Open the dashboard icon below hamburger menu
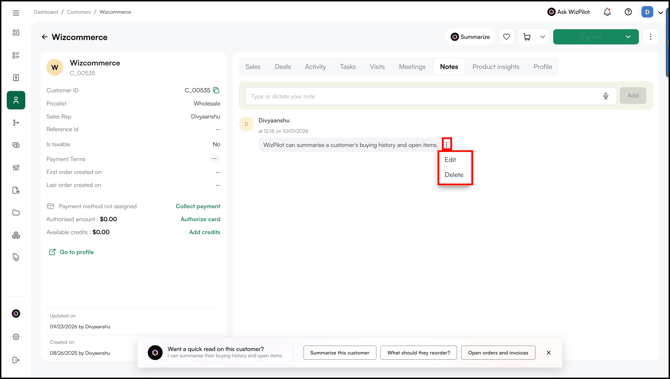 16,33
